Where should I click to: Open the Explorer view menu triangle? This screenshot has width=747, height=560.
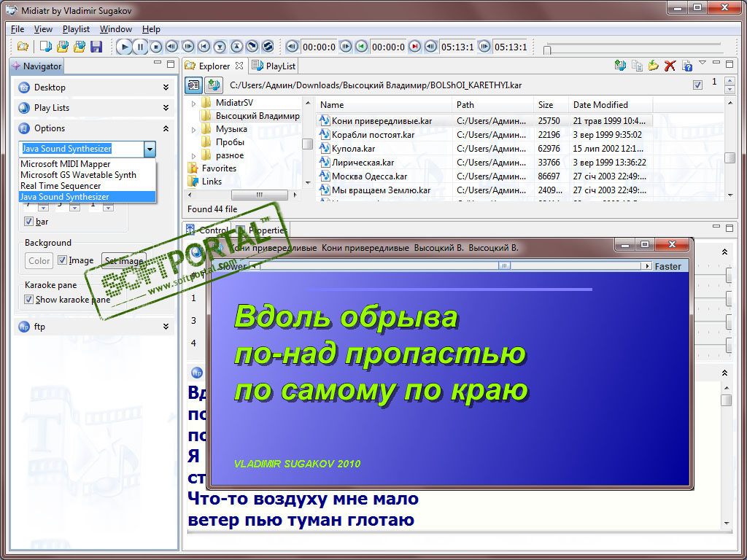click(x=703, y=63)
